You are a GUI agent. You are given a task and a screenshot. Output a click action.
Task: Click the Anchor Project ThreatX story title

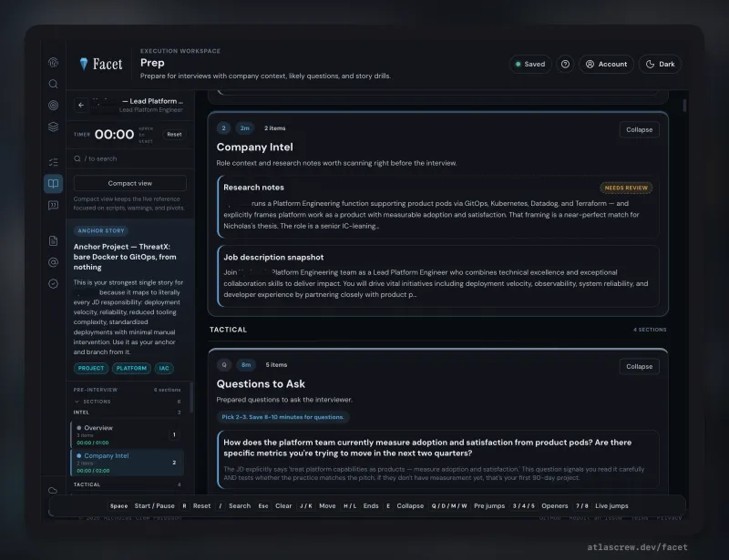pyautogui.click(x=125, y=257)
